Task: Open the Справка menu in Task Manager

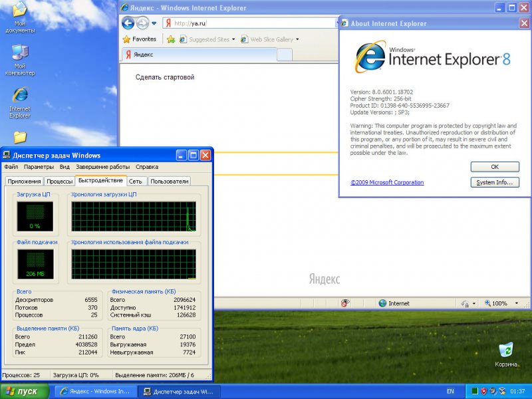Action: tap(147, 167)
